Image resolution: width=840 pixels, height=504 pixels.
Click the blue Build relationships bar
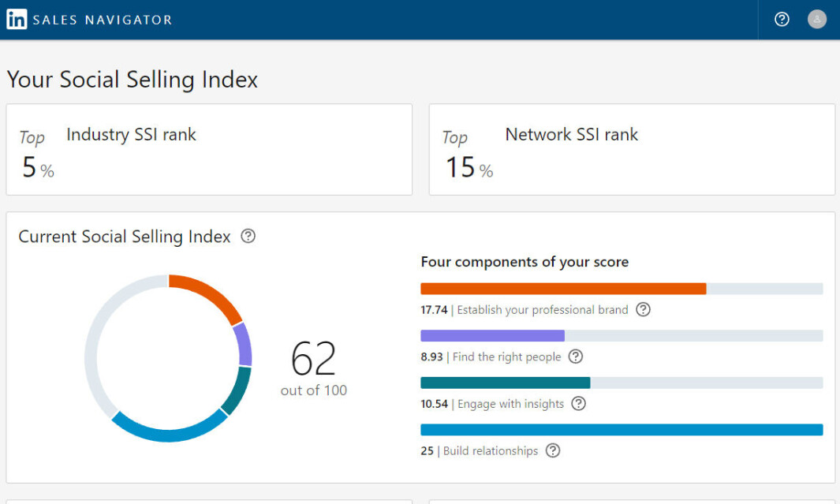[x=622, y=430]
